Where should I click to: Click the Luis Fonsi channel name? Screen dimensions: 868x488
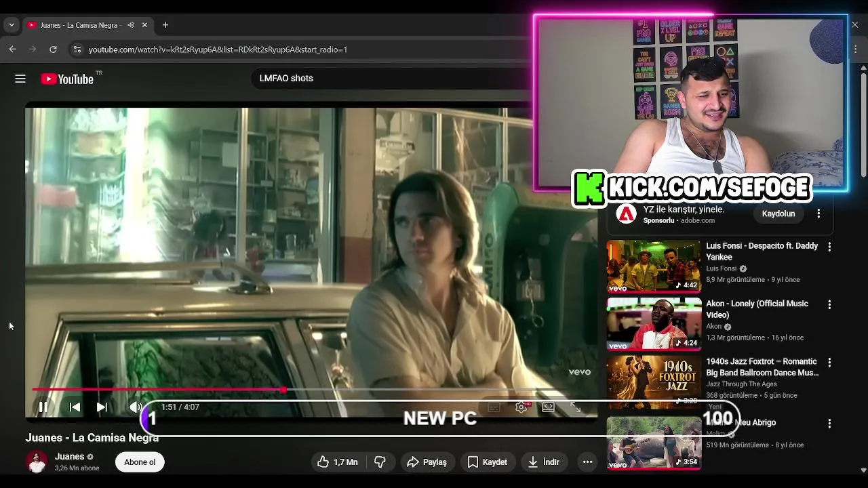point(721,268)
